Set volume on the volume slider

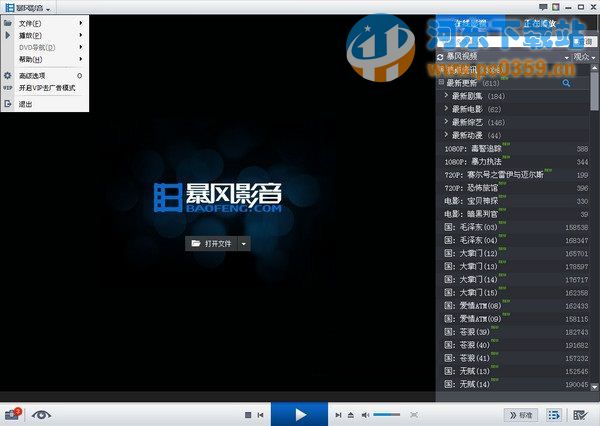(x=386, y=415)
